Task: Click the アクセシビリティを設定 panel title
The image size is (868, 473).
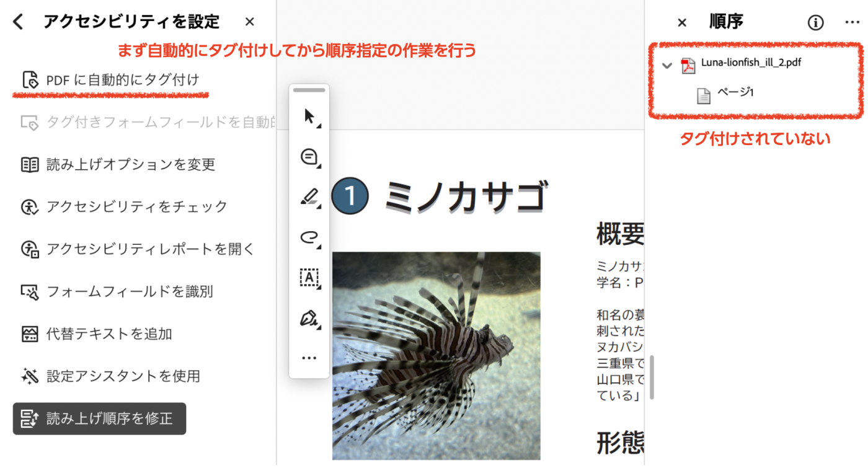Action: 131,22
